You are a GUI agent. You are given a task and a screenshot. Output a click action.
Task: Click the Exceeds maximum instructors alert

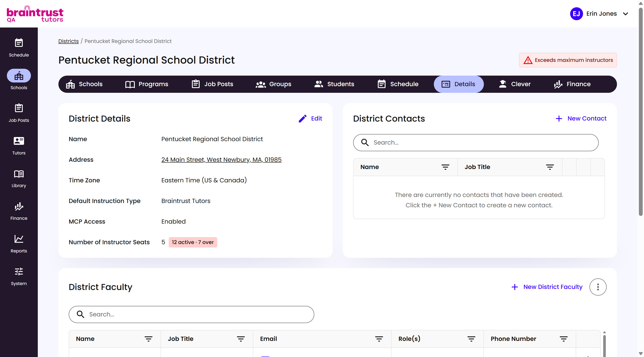pos(568,60)
